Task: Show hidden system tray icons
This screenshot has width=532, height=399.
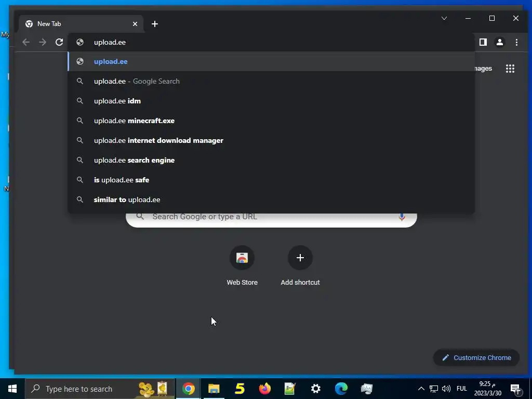Action: (x=421, y=389)
